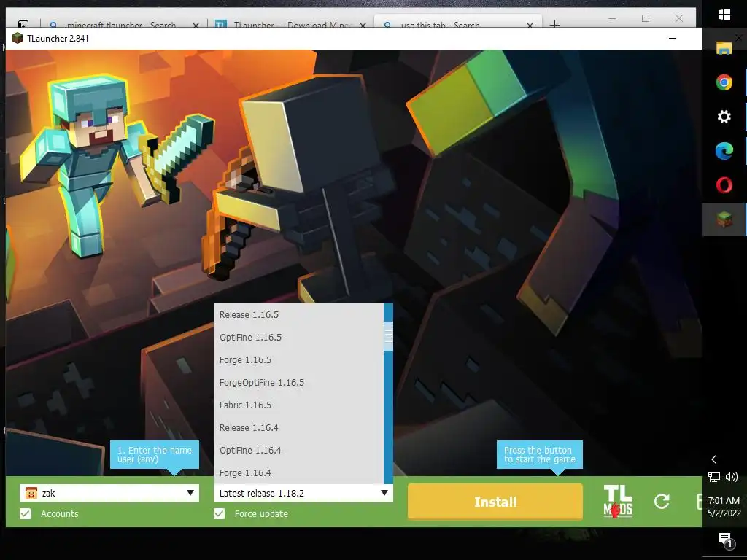Select OptiFine 1.16.4 version entry

click(x=298, y=451)
